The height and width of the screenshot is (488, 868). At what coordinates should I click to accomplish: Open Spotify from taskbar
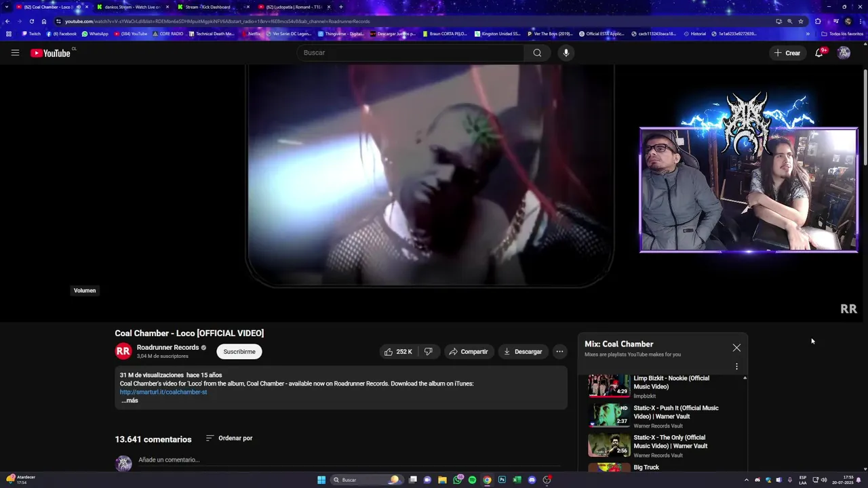click(x=472, y=480)
